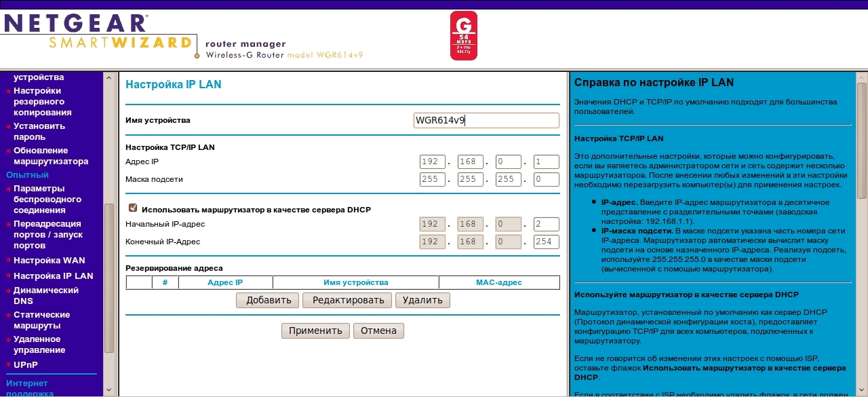Image resolution: width=868 pixels, height=397 pixels.
Task: Click second octet of Адрес IP
Action: [471, 162]
